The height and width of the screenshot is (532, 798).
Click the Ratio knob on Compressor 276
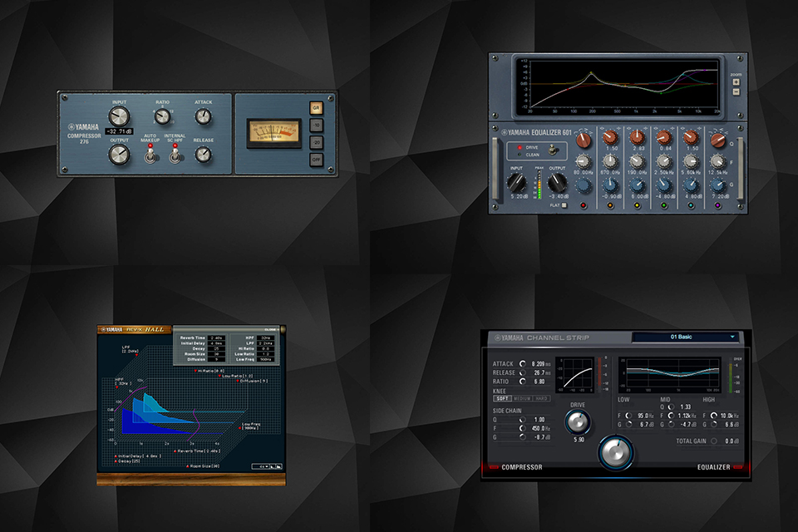(163, 117)
